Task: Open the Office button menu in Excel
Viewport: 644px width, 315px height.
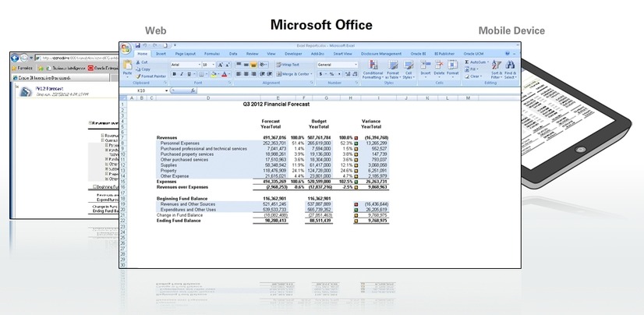Action: point(126,48)
